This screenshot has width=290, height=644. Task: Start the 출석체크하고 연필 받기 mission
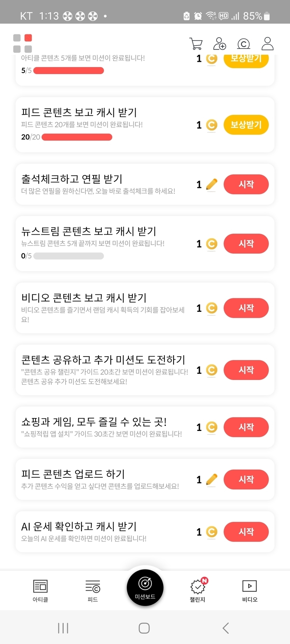point(246,184)
